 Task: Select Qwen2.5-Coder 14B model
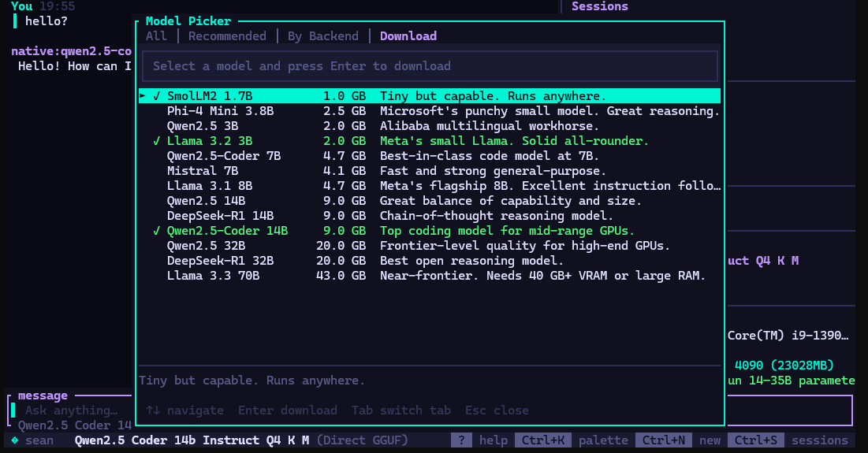tap(430, 230)
